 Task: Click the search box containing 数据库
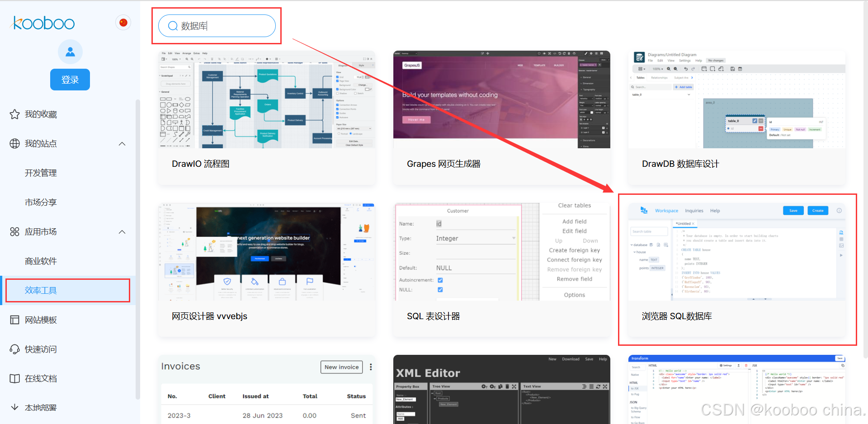pos(217,26)
